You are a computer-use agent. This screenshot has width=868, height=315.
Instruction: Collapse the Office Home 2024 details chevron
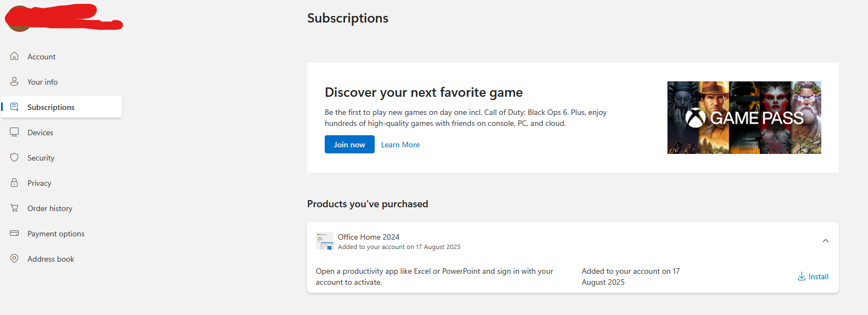click(825, 241)
